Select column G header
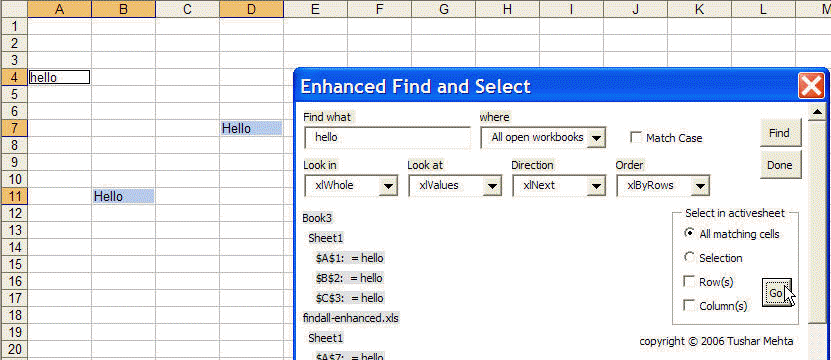The width and height of the screenshot is (831, 360). [444, 8]
